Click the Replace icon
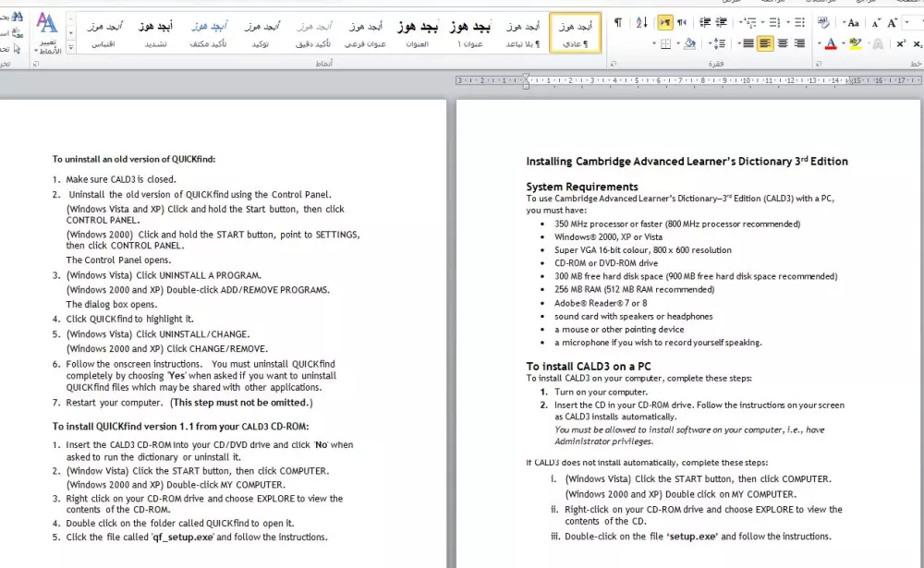Screen dimensions: 924x568 pos(18,33)
